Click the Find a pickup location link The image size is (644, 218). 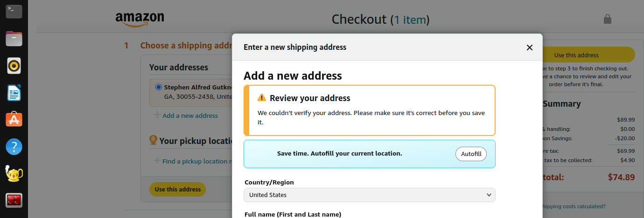pos(197,161)
